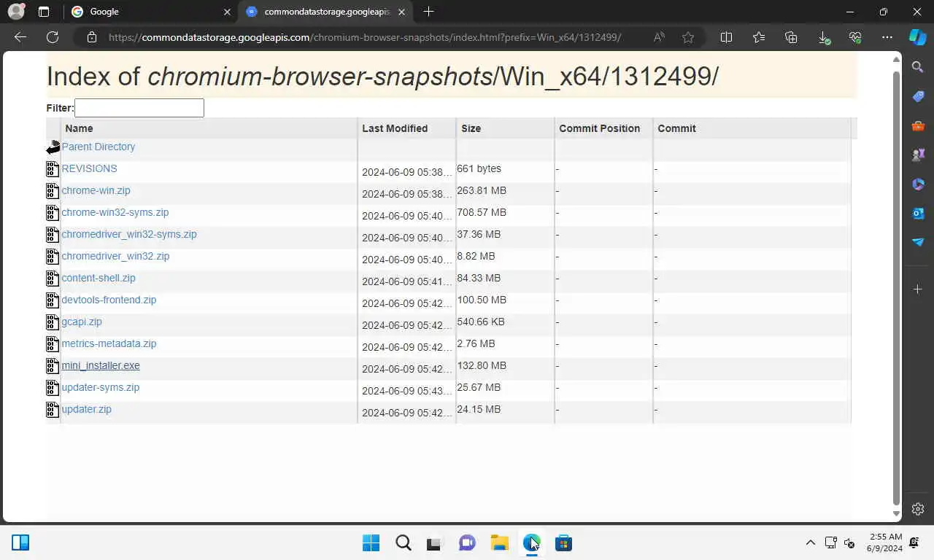Open the profile avatar icon in the title bar
The width and height of the screenshot is (934, 560).
(15, 12)
